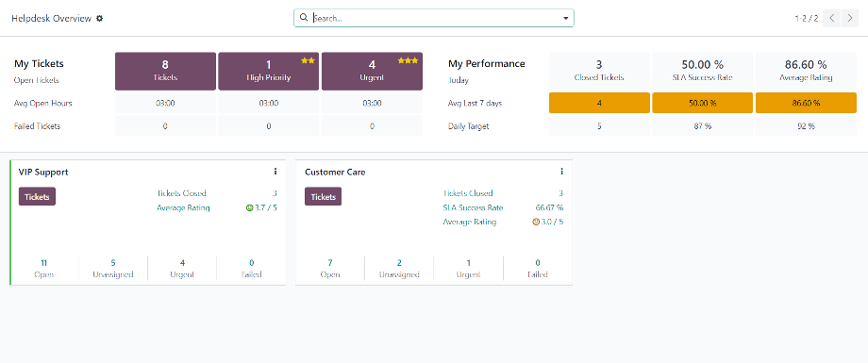The height and width of the screenshot is (363, 868).
Task: Expand the search options dropdown arrow
Action: click(x=566, y=18)
